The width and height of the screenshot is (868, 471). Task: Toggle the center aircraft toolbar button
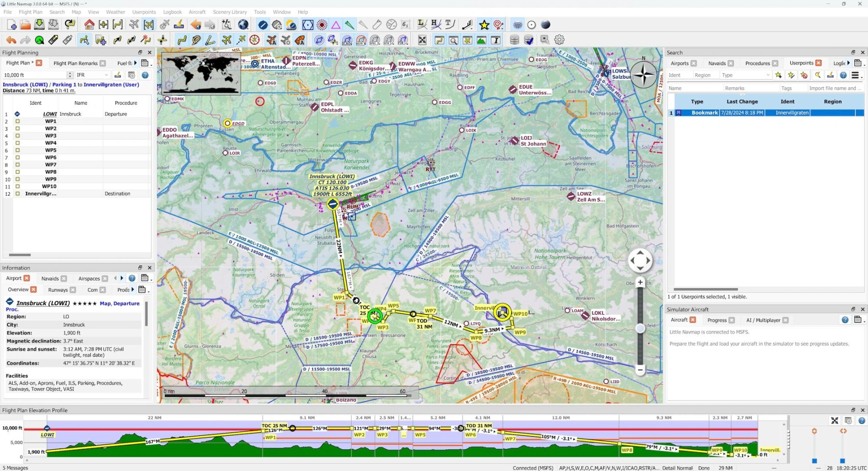tap(149, 25)
